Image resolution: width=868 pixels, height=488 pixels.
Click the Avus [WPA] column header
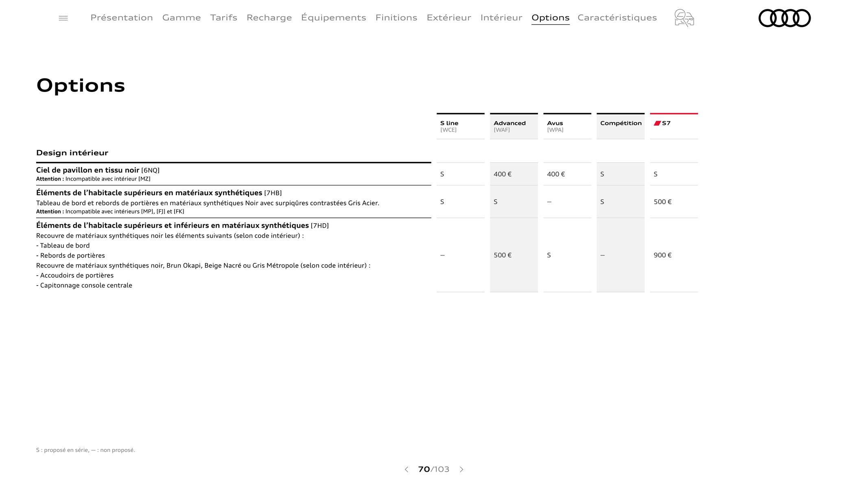pos(567,126)
